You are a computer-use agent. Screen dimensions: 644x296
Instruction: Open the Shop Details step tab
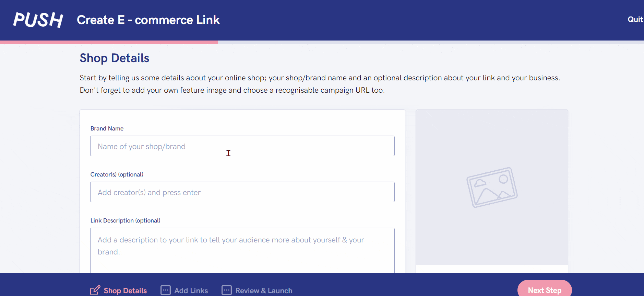(x=119, y=291)
